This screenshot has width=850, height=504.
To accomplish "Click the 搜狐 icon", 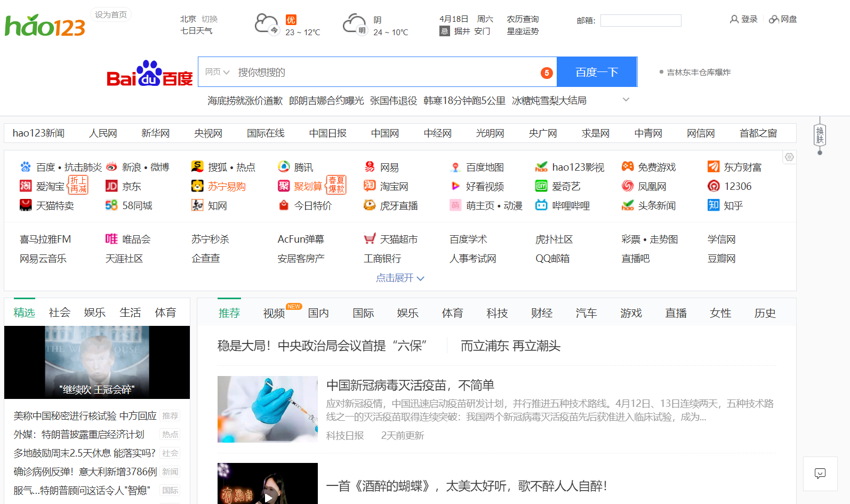I will tap(197, 167).
